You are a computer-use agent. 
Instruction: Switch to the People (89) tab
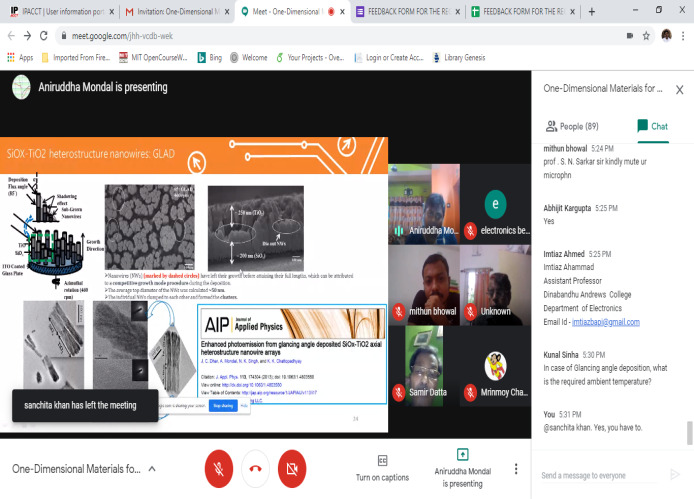point(573,126)
